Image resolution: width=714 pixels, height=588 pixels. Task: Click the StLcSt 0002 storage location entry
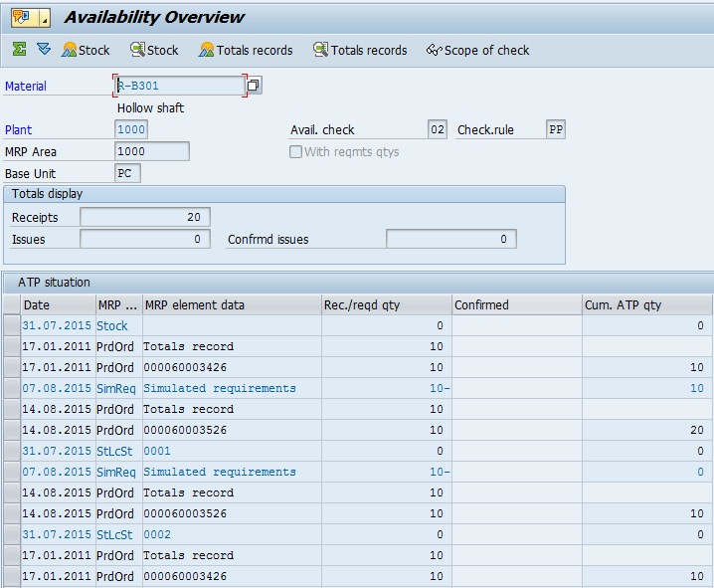coord(157,534)
